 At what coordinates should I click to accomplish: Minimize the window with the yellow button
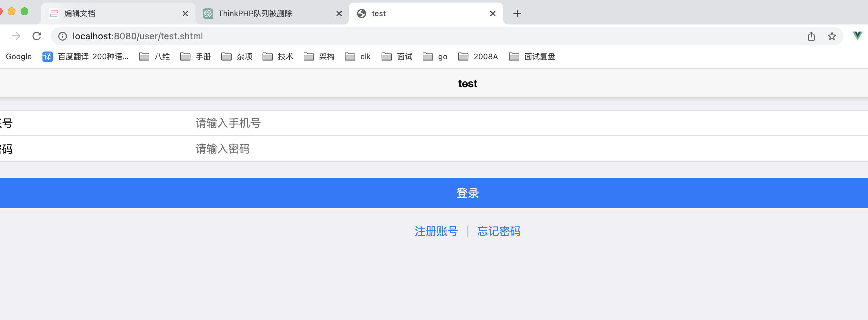pyautogui.click(x=12, y=12)
